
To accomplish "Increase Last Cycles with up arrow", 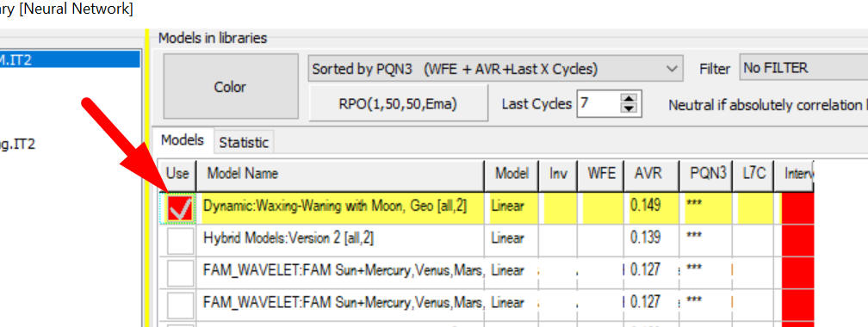I will click(629, 98).
